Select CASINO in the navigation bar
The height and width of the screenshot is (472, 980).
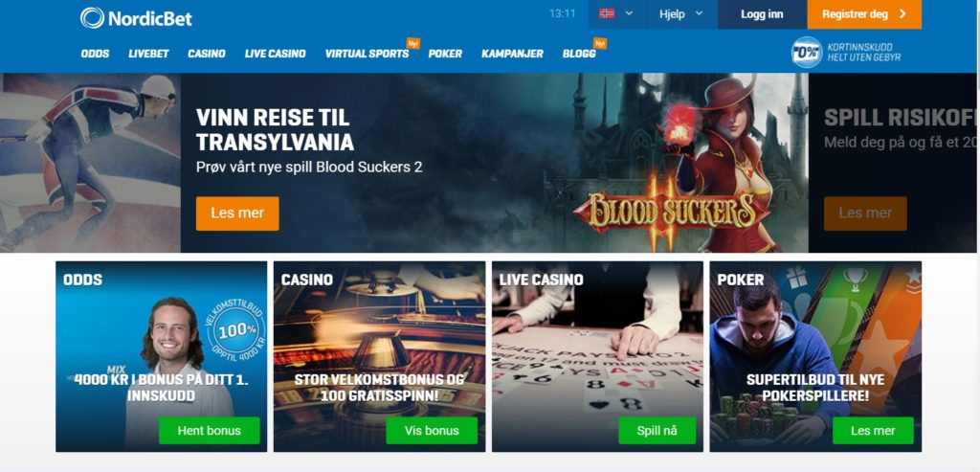click(x=207, y=54)
